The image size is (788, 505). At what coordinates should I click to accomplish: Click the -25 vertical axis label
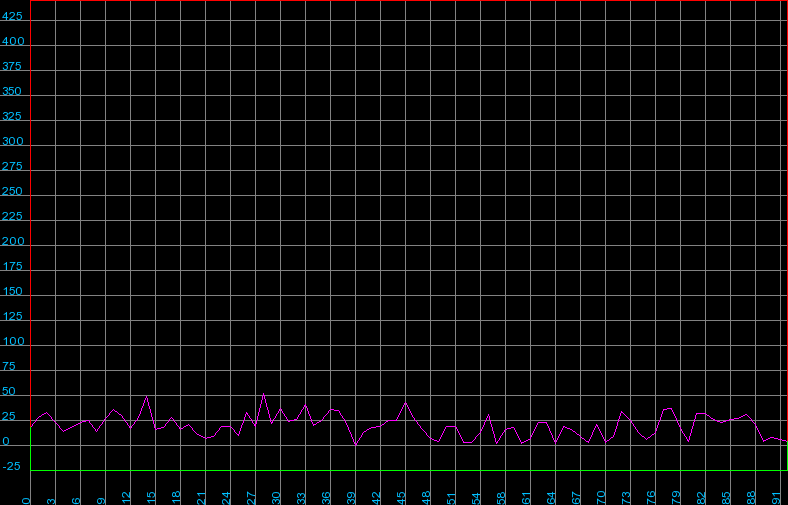(x=12, y=466)
